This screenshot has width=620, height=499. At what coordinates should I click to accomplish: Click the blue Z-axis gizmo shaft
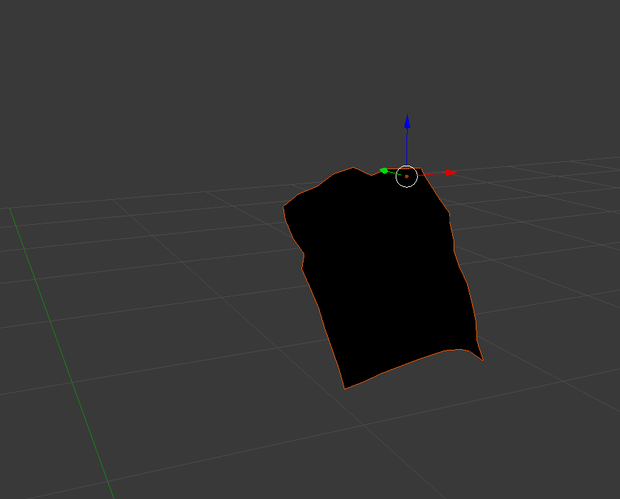click(407, 146)
